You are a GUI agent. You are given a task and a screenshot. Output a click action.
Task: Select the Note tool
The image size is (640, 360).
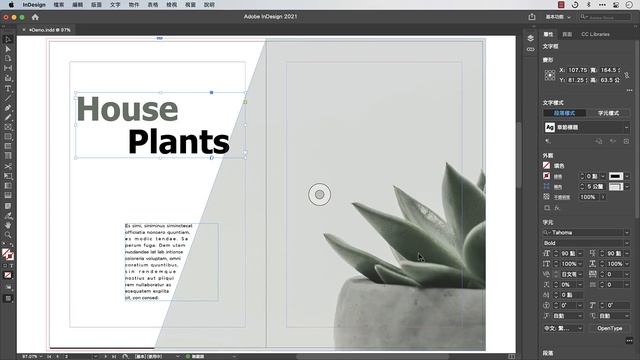pyautogui.click(x=8, y=206)
